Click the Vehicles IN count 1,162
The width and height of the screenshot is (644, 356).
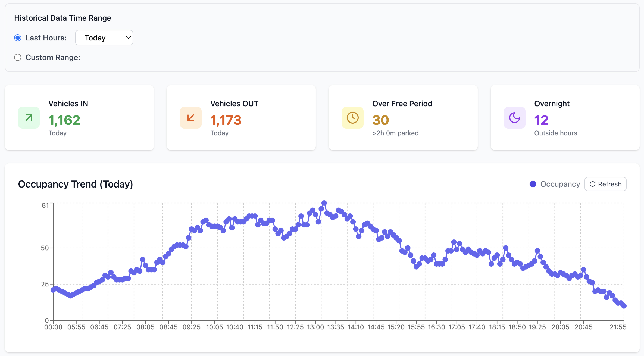(64, 120)
